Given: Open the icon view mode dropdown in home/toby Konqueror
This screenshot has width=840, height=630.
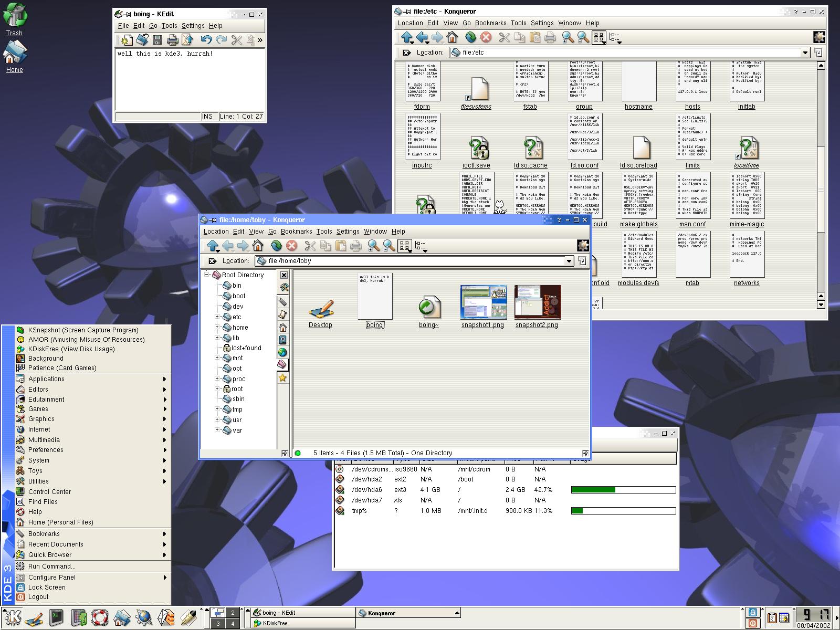Looking at the screenshot, I should (x=405, y=247).
